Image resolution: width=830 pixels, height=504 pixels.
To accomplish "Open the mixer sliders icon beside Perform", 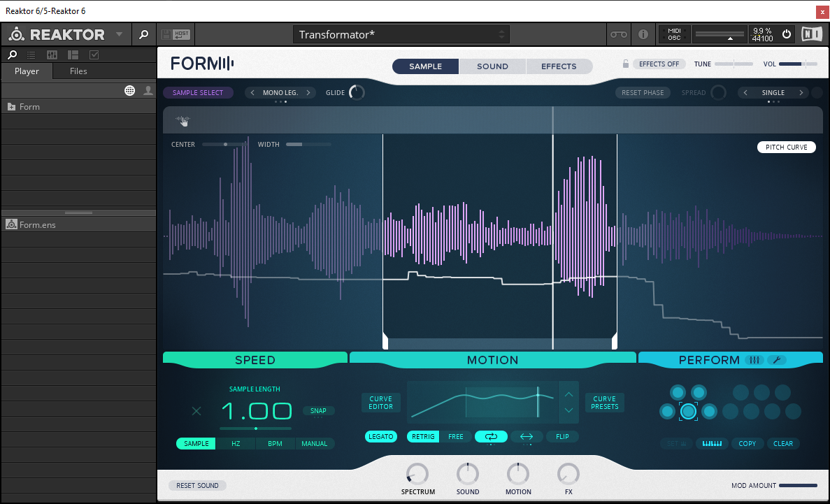I will [x=754, y=360].
